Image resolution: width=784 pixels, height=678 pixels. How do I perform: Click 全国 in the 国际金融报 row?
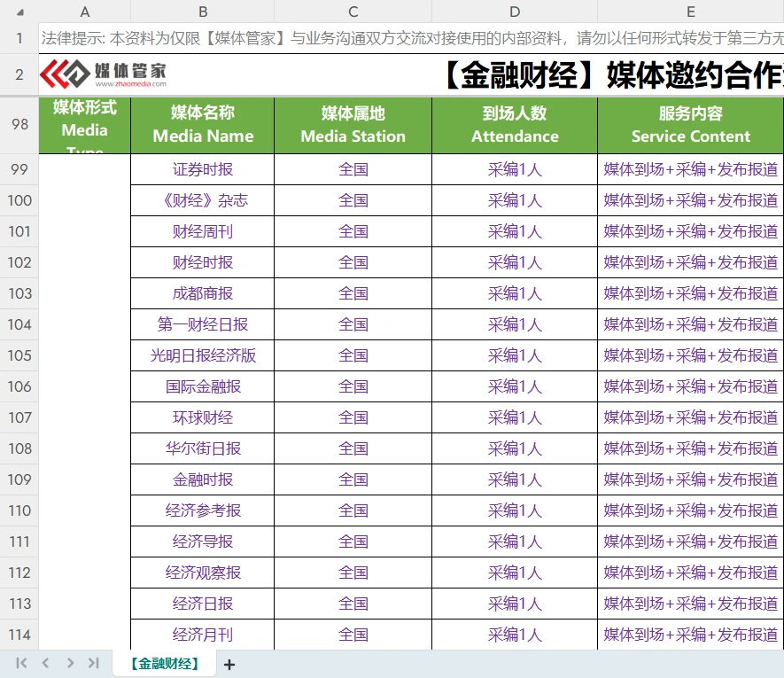pos(353,386)
